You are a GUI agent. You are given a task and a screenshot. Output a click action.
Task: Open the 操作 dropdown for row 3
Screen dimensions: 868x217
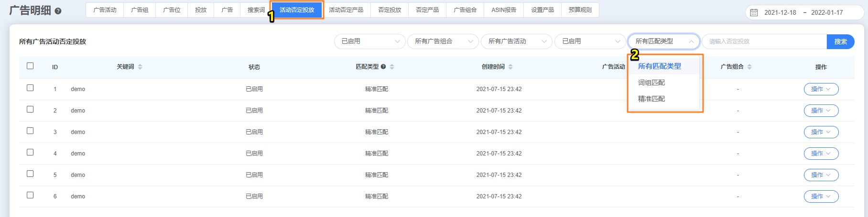[821, 132]
